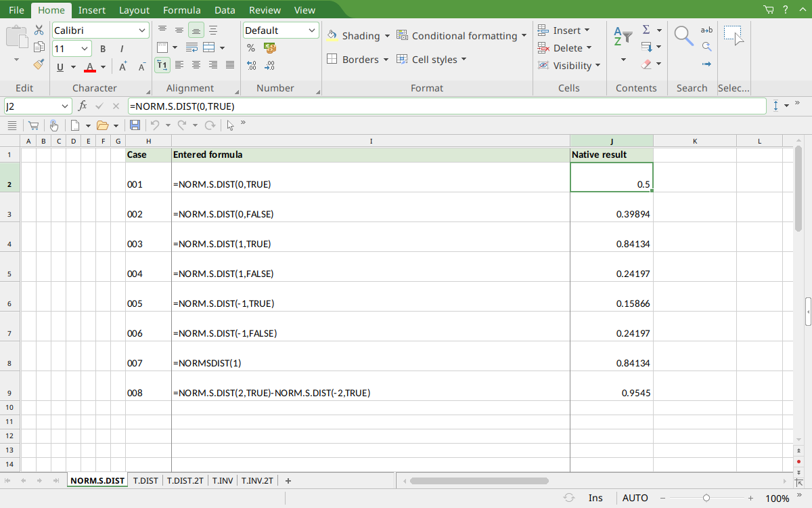This screenshot has height=508, width=812.
Task: Open the Formula ribbon tab
Action: (182, 10)
